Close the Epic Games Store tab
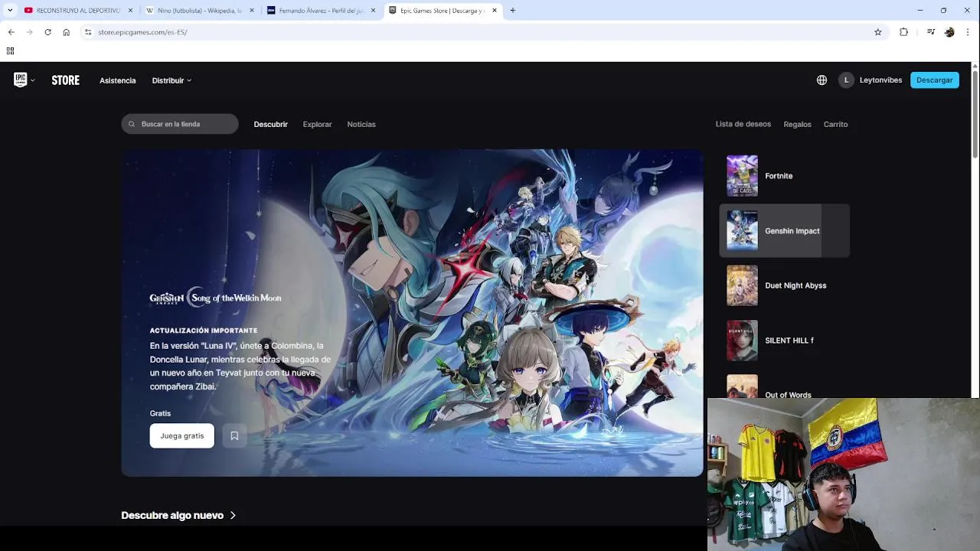980x551 pixels. pos(494,11)
